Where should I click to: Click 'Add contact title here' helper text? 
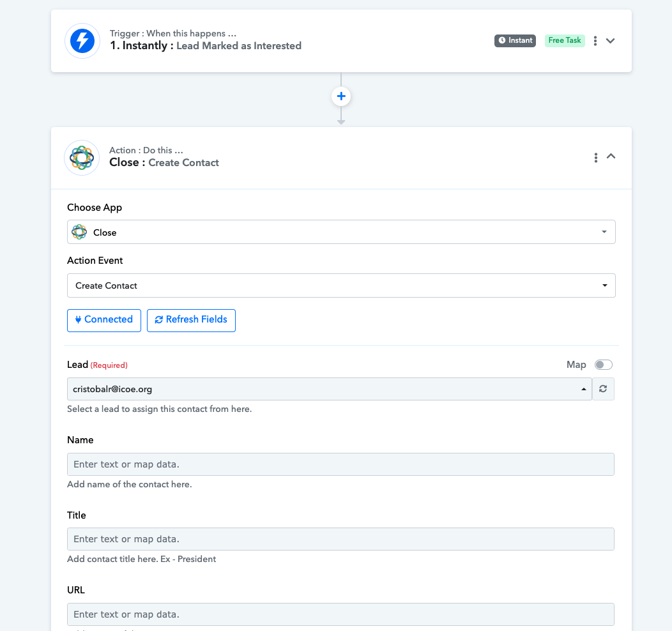(x=141, y=559)
